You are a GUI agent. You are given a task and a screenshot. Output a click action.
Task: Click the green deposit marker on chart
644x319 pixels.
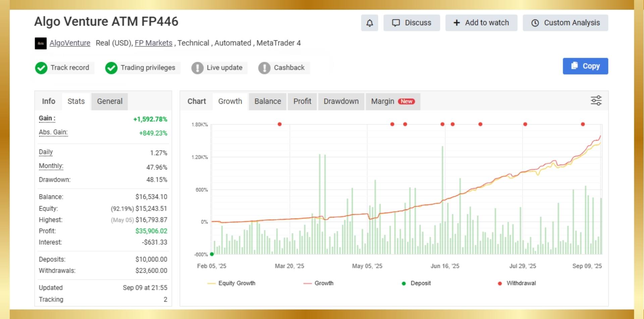click(212, 254)
